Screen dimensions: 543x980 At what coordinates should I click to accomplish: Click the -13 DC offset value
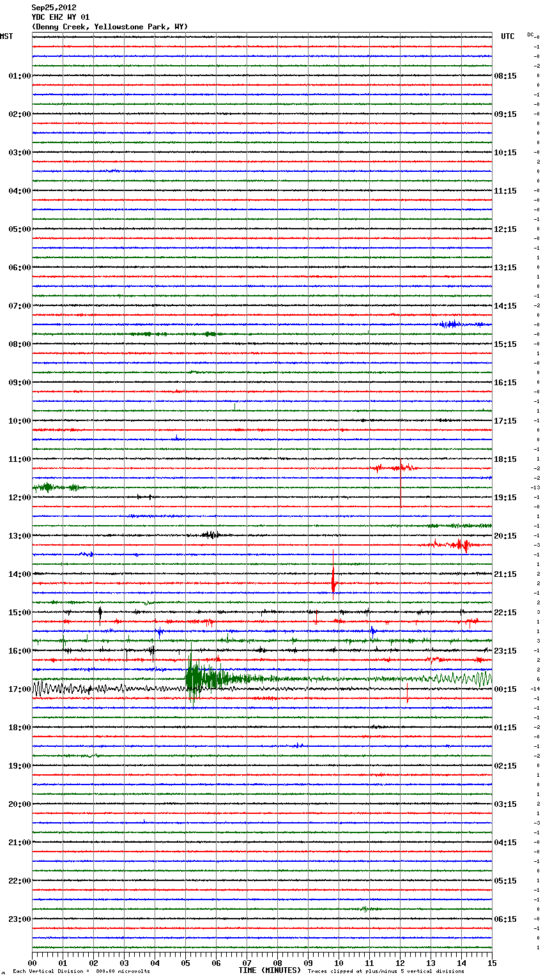click(x=536, y=487)
